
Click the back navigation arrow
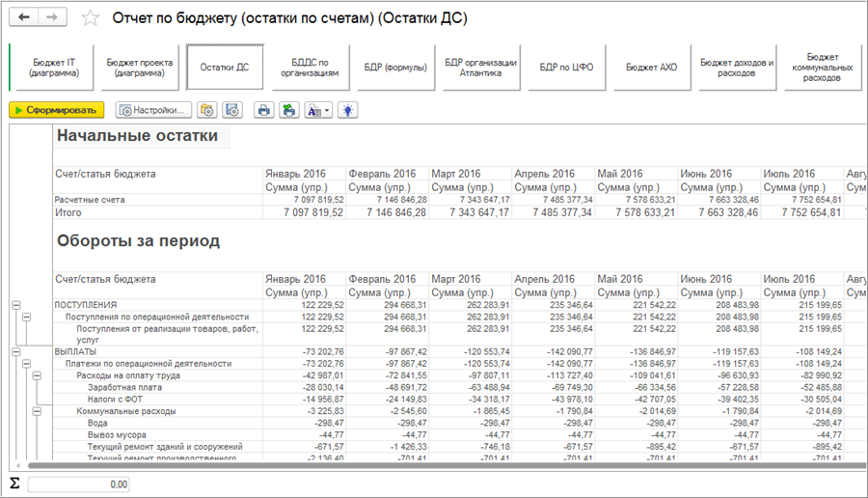tap(23, 17)
